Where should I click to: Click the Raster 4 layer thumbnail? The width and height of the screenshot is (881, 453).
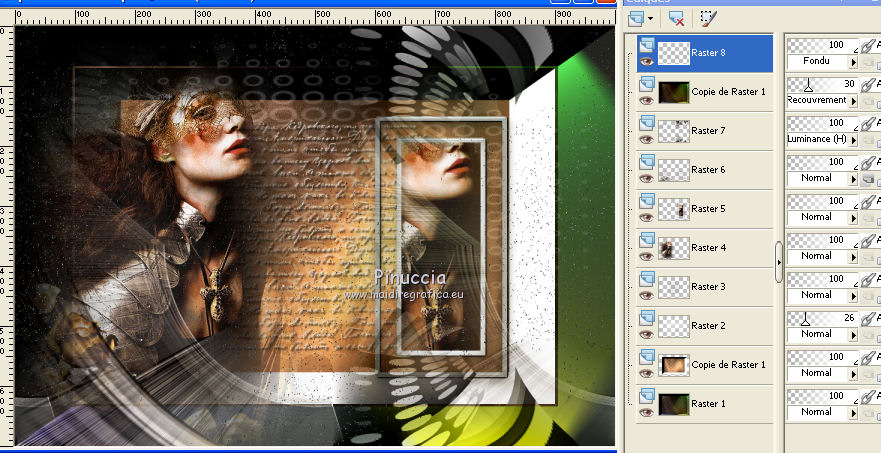(x=674, y=248)
